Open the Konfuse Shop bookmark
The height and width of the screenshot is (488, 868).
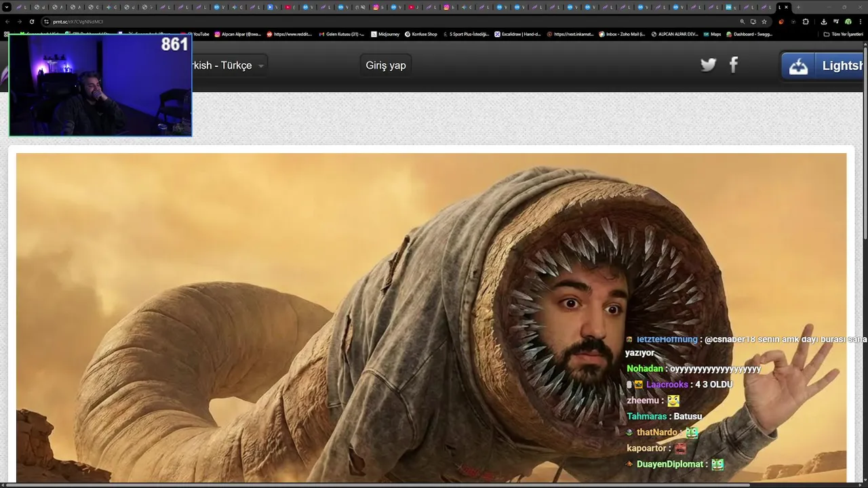421,34
